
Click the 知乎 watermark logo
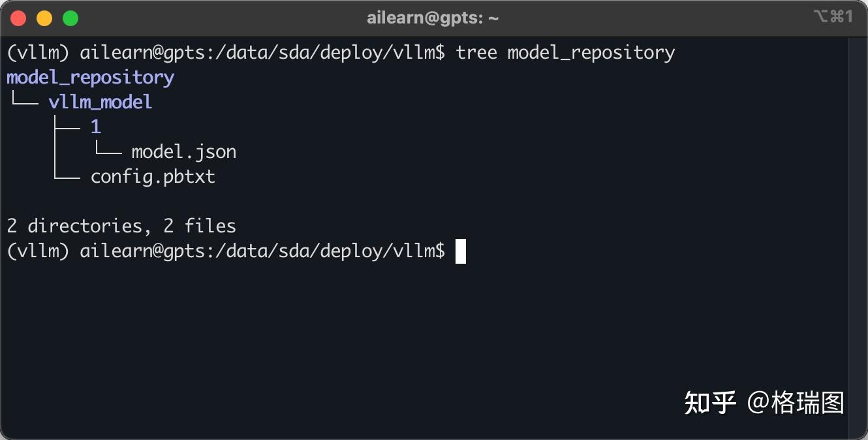click(710, 402)
